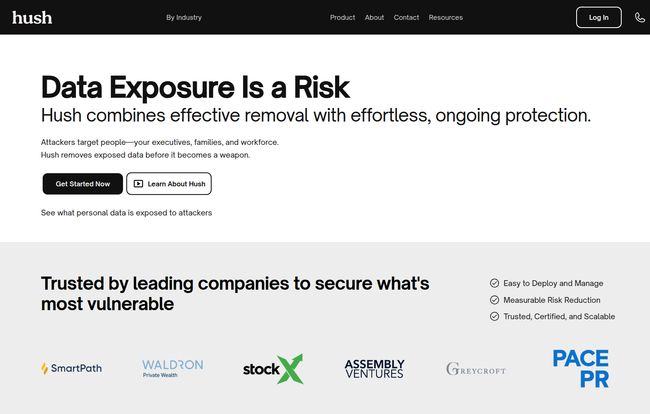Click the Assembly Ventures logo
Screen dimensions: 650x414
click(x=374, y=368)
